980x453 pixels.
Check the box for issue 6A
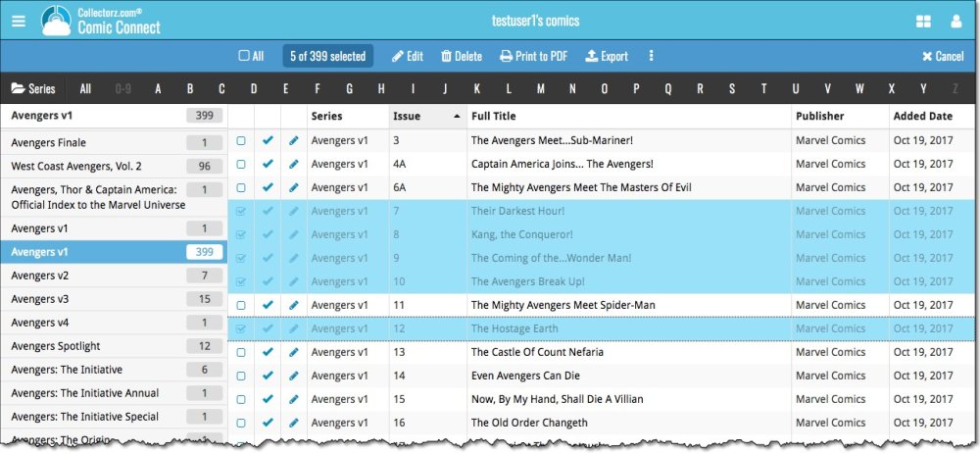241,188
